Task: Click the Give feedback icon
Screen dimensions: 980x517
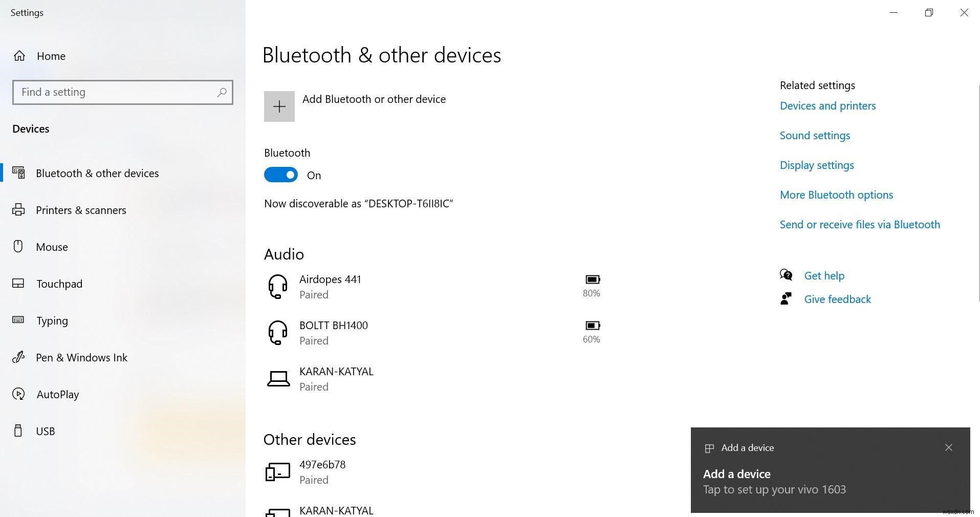Action: coord(786,298)
